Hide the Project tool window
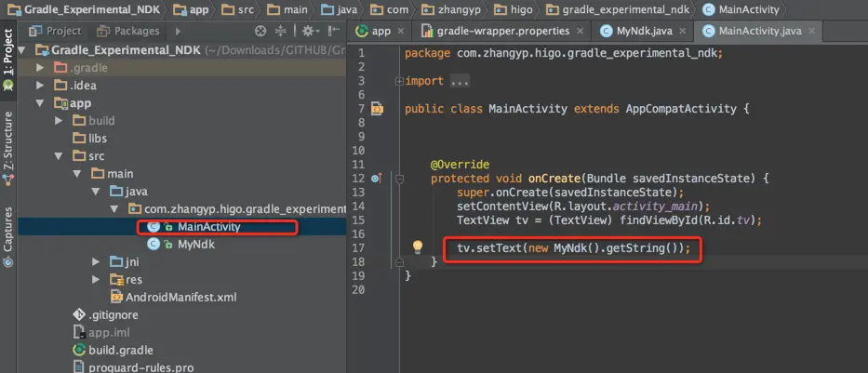This screenshot has width=868, height=373. 334,32
